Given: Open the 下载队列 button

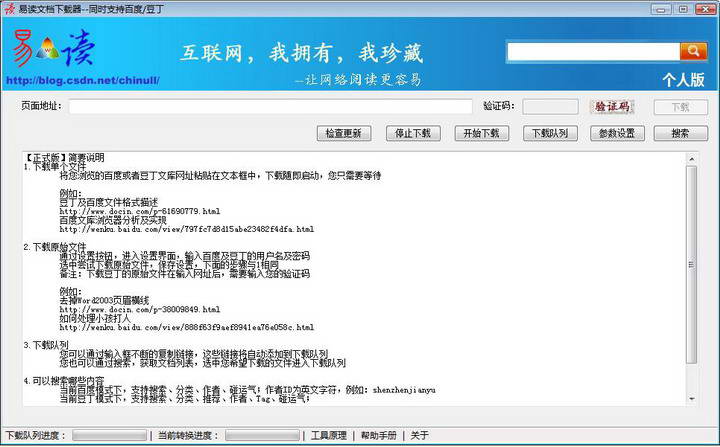Looking at the screenshot, I should point(550,133).
